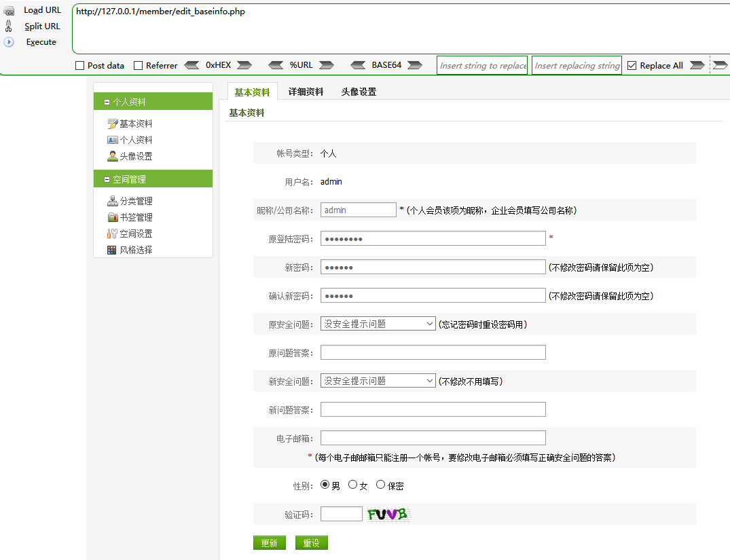Click right arrow after %URL
730x560 pixels.
point(327,65)
